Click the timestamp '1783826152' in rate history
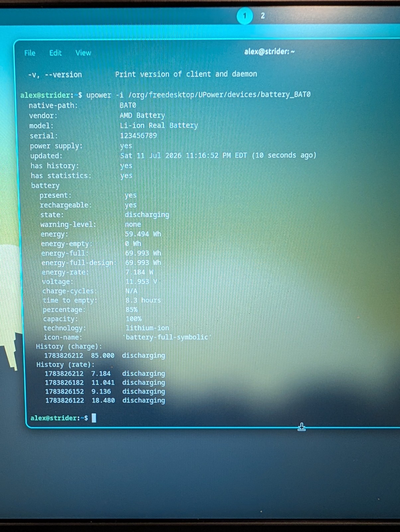 pyautogui.click(x=64, y=392)
